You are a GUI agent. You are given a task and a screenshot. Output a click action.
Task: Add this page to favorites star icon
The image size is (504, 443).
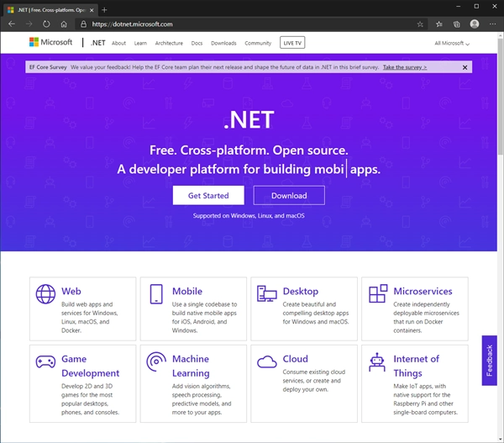(x=420, y=24)
